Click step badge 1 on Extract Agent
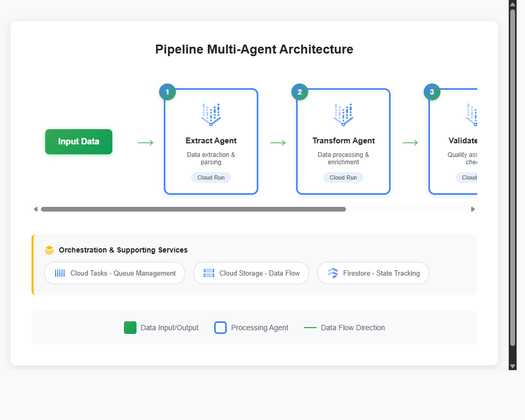Image resolution: width=525 pixels, height=420 pixels. coord(167,92)
